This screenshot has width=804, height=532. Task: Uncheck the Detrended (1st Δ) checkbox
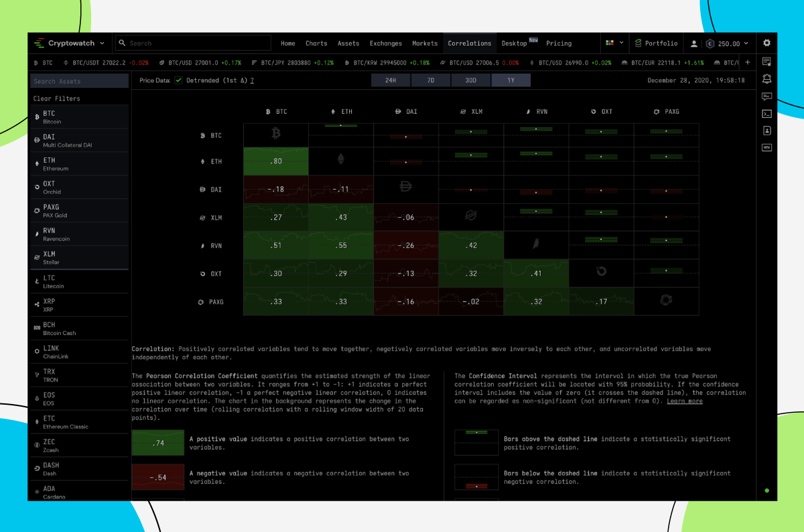(x=178, y=80)
